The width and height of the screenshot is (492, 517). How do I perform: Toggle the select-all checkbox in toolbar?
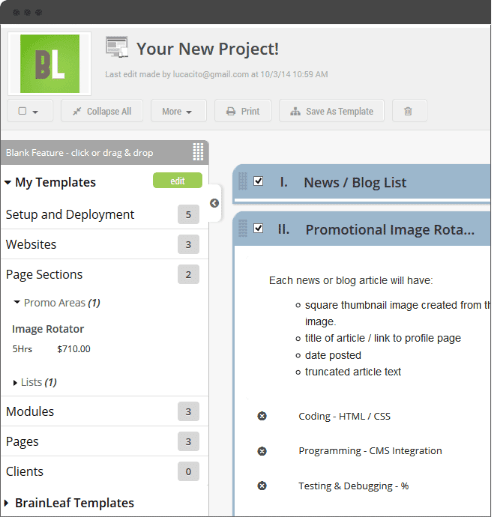tap(22, 111)
